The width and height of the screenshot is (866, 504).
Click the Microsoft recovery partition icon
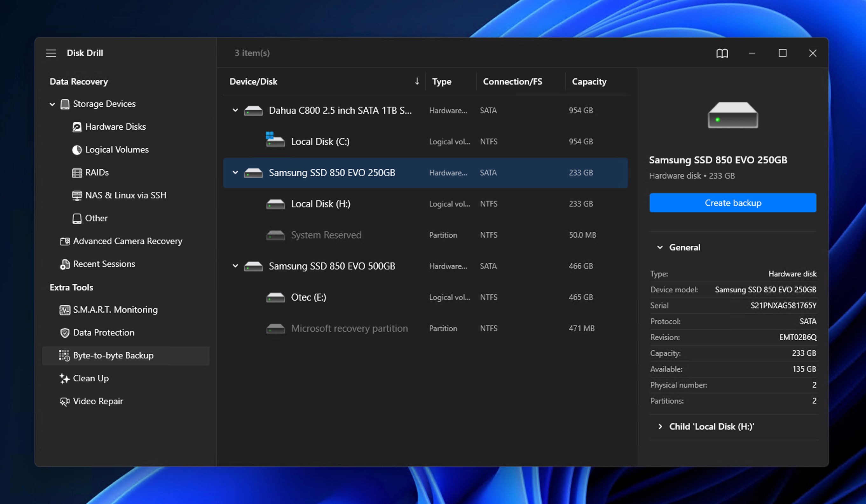276,329
